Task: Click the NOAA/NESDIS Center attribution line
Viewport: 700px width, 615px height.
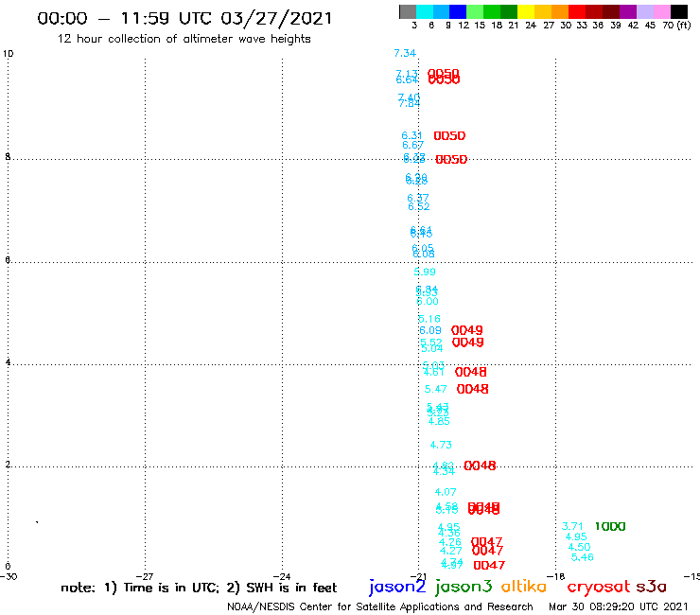Action: (380, 607)
